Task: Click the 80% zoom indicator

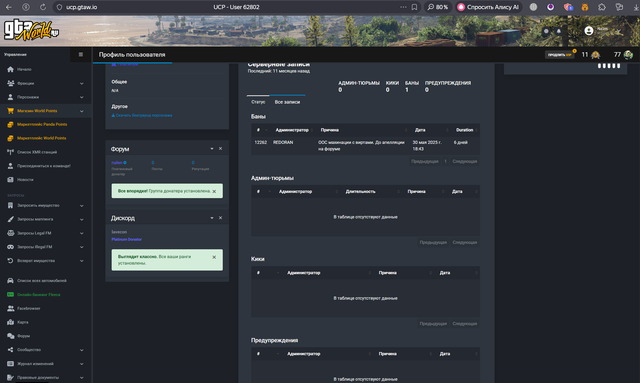Action: point(438,7)
